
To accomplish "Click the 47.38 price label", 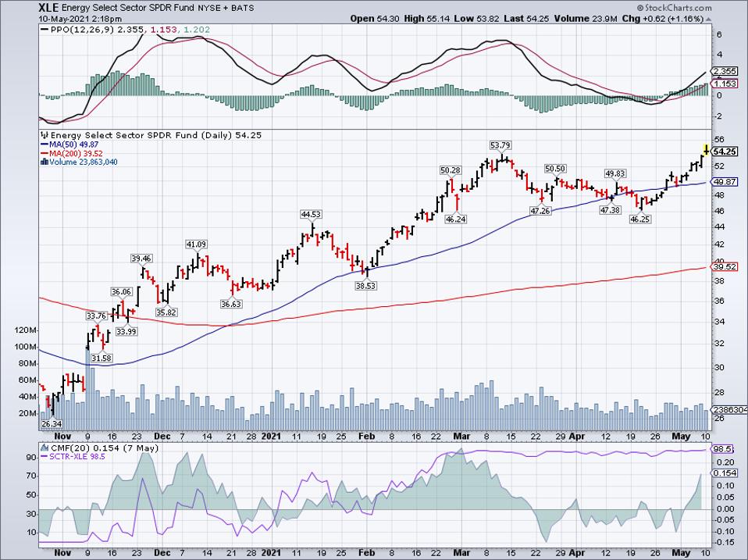I will pos(611,209).
